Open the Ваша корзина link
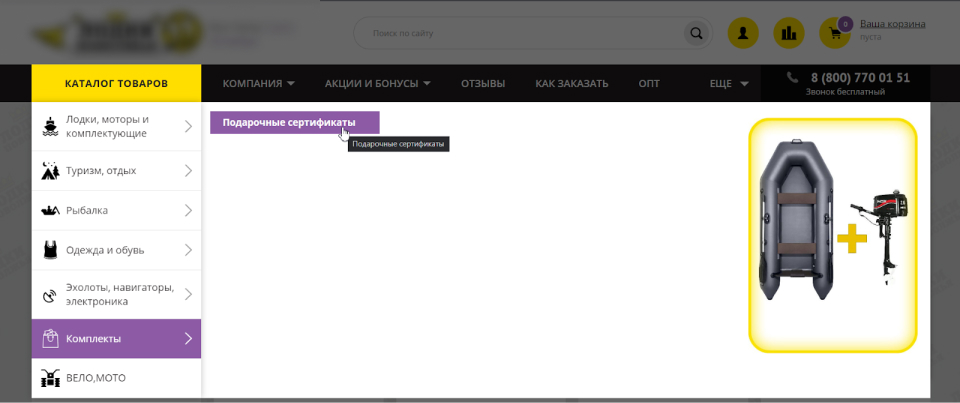The height and width of the screenshot is (403, 960). pyautogui.click(x=892, y=24)
